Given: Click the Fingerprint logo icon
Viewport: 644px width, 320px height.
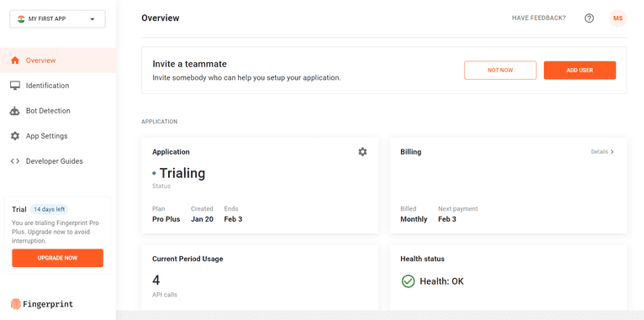Looking at the screenshot, I should point(16,304).
